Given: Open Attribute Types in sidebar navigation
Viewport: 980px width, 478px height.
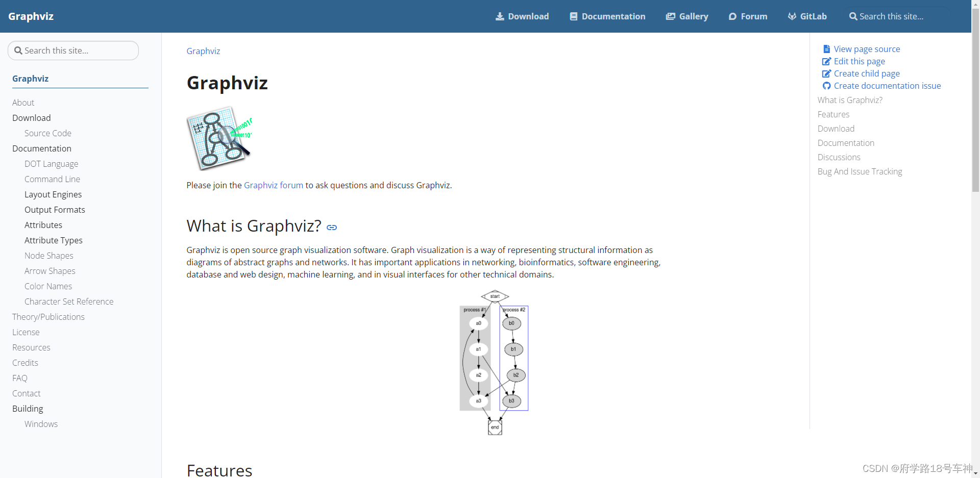Looking at the screenshot, I should click(x=54, y=240).
